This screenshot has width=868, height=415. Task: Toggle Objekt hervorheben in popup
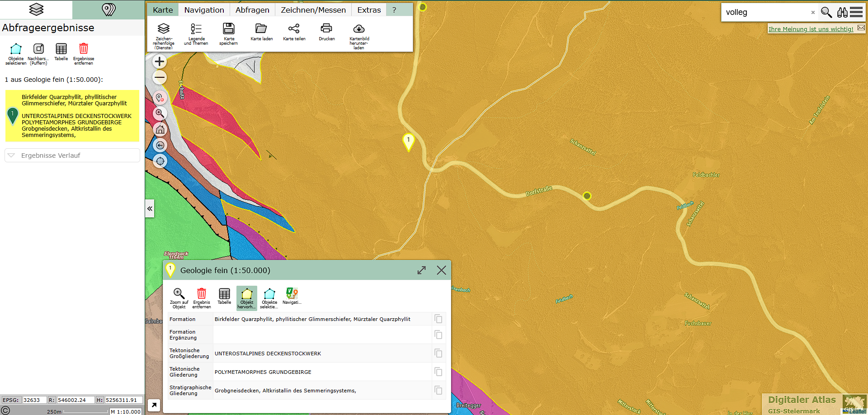[247, 298]
